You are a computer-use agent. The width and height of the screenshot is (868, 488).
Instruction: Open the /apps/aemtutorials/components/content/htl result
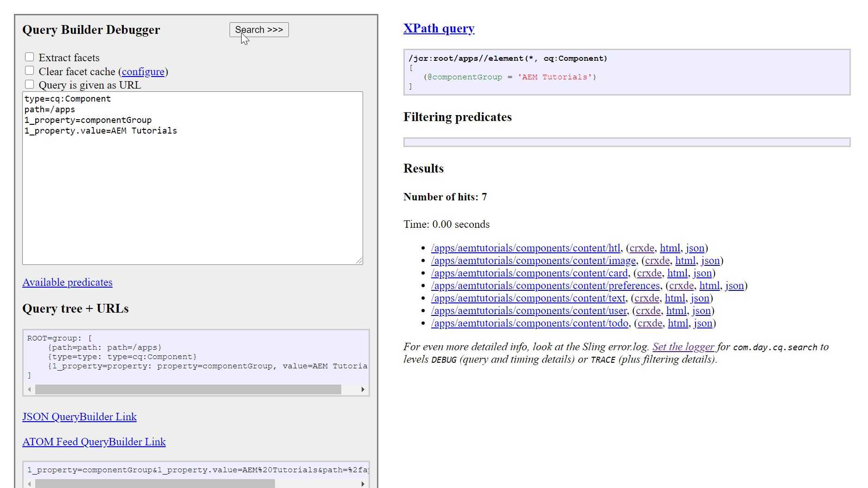(x=526, y=248)
